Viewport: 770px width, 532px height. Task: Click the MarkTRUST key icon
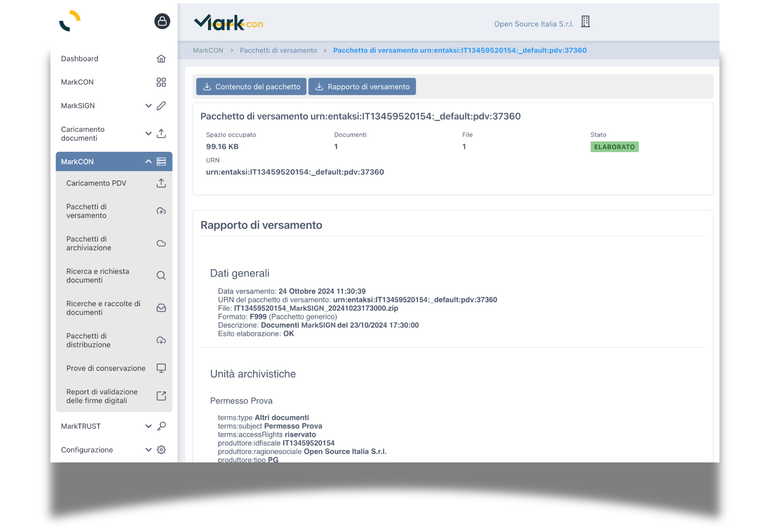(161, 426)
